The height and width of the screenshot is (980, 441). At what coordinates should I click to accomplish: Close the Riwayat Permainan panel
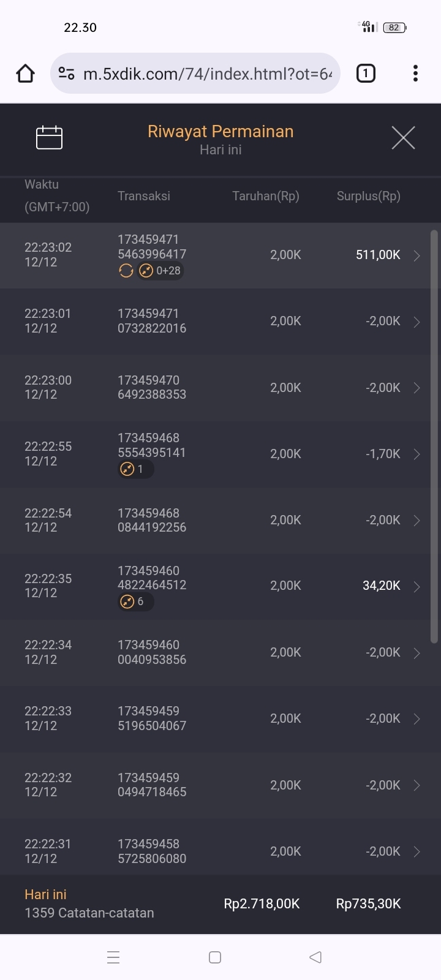pos(403,138)
